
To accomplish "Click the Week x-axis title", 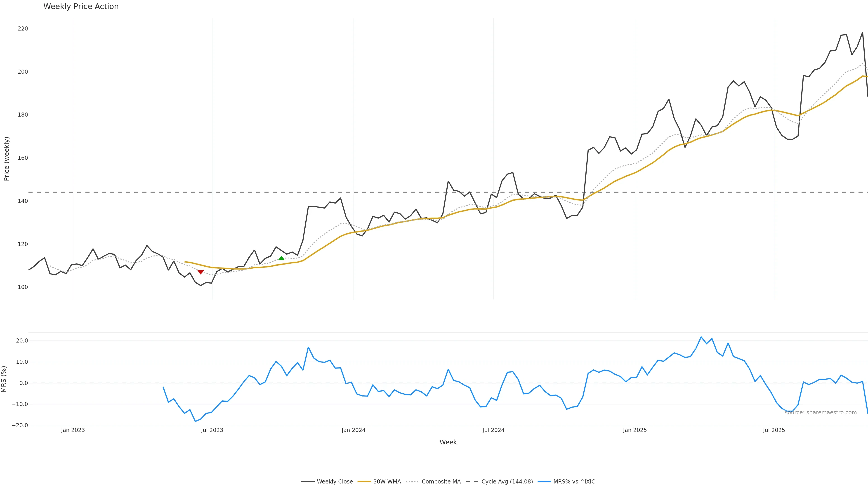I will point(448,442).
